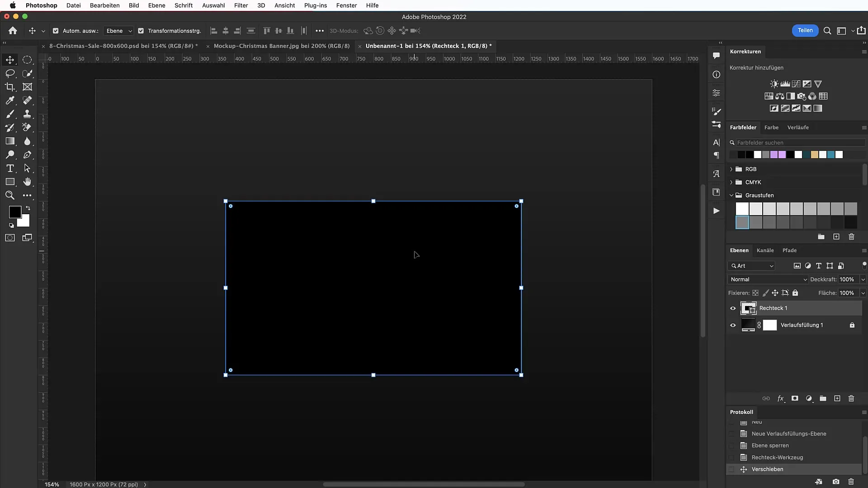Toggle the layer filter switch
The width and height of the screenshot is (868, 488).
(x=864, y=265)
